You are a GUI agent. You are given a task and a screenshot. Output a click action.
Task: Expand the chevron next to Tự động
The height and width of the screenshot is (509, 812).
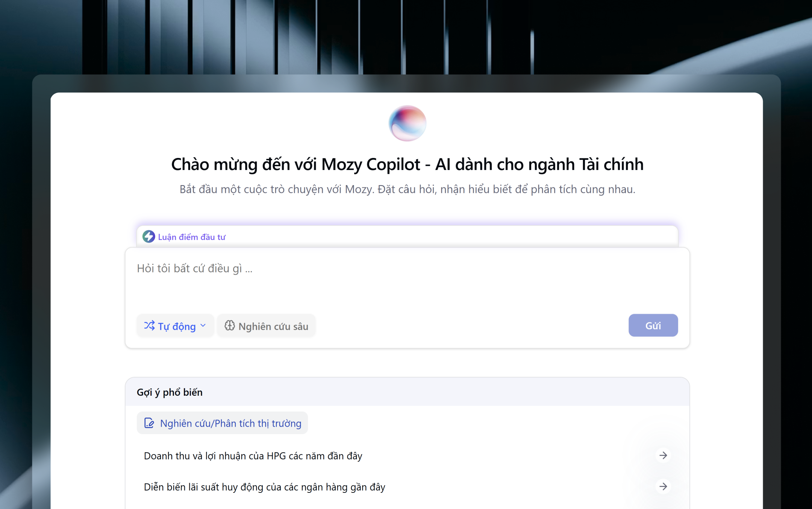[x=203, y=325]
